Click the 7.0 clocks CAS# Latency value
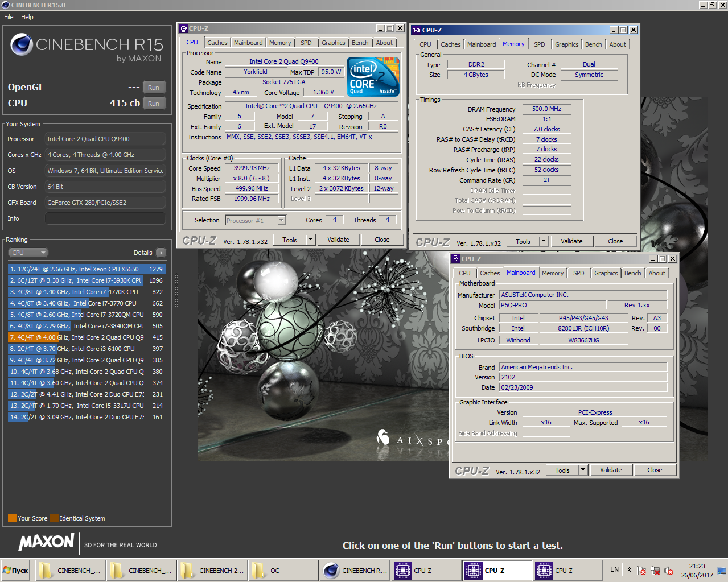728x582 pixels. pos(546,129)
